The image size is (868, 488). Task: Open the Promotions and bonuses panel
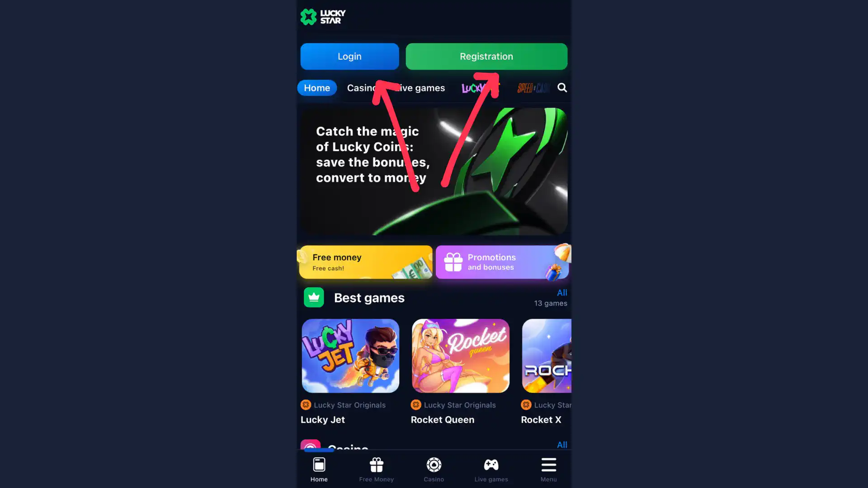(x=503, y=262)
